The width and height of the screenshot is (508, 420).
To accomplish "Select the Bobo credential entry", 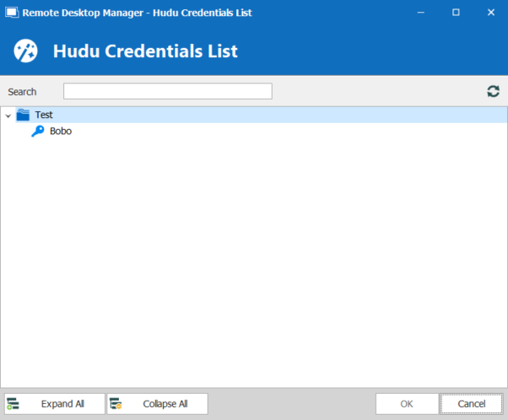I will (x=60, y=132).
